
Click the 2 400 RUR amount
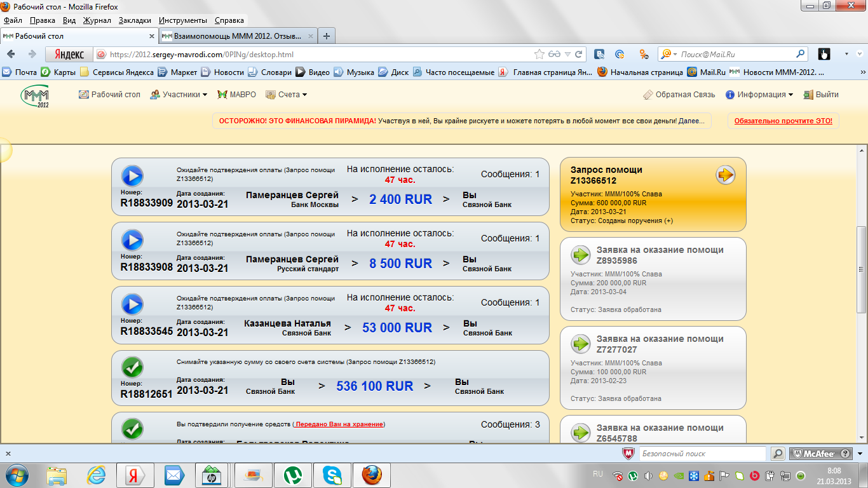[x=400, y=199]
